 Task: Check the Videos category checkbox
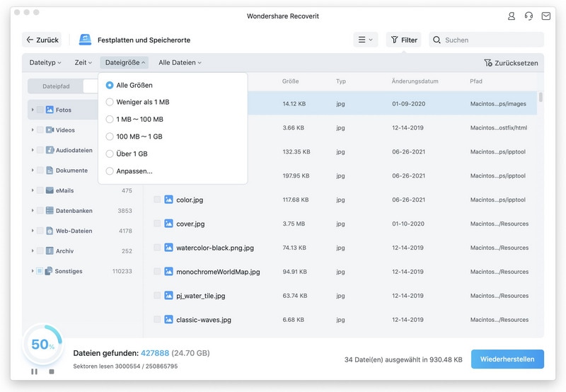point(40,130)
